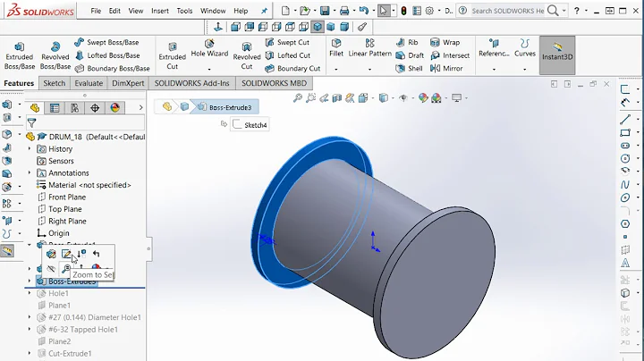The width and height of the screenshot is (644, 361).
Task: Toggle Instant3D mode
Action: click(557, 55)
